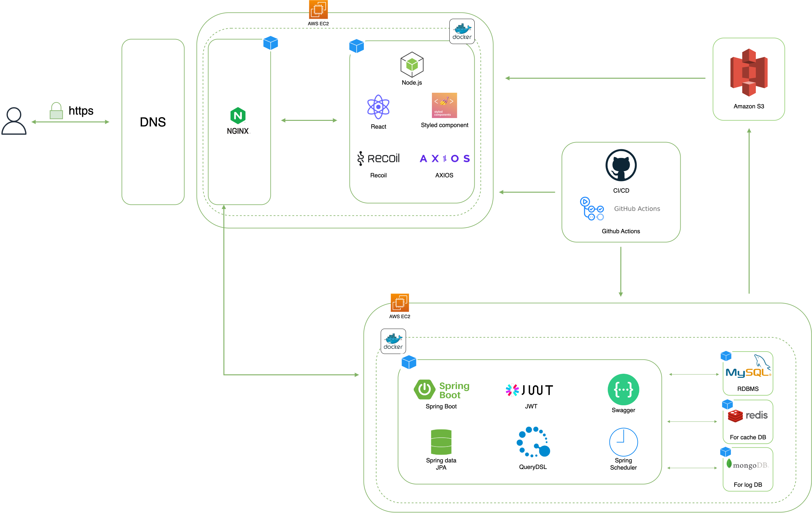Screen dimensions: 812x513
Task: Select the Spring Scheduler clock icon
Action: 623,442
